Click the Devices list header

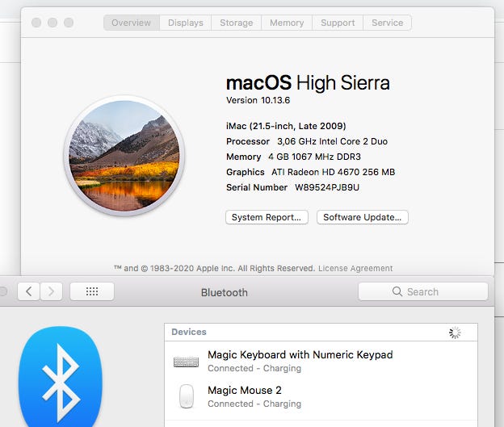pyautogui.click(x=321, y=333)
